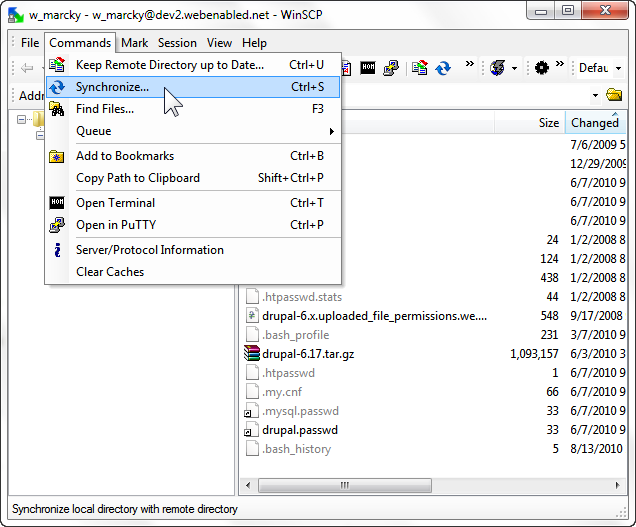Click the changed date 7/6/2009
This screenshot has width=636, height=527.
pos(597,144)
